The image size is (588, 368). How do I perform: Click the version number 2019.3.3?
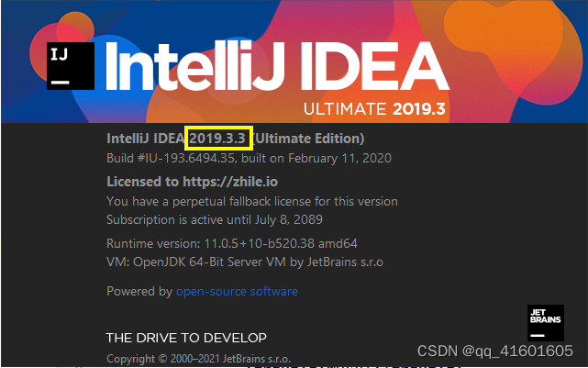pyautogui.click(x=217, y=139)
